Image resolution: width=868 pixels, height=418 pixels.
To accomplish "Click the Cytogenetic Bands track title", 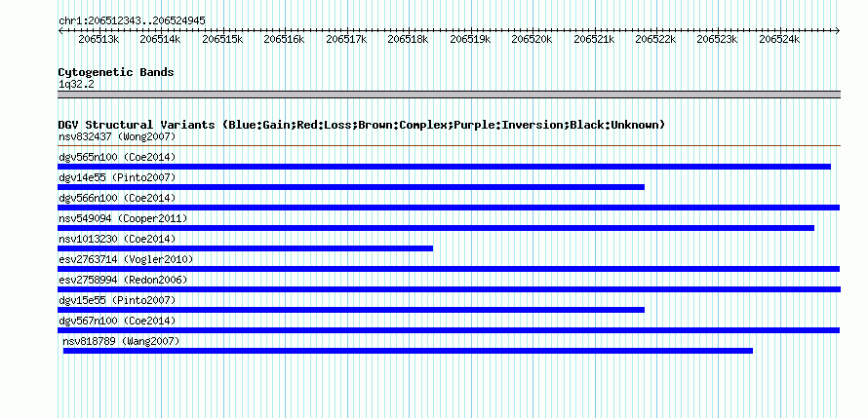I will pyautogui.click(x=116, y=72).
